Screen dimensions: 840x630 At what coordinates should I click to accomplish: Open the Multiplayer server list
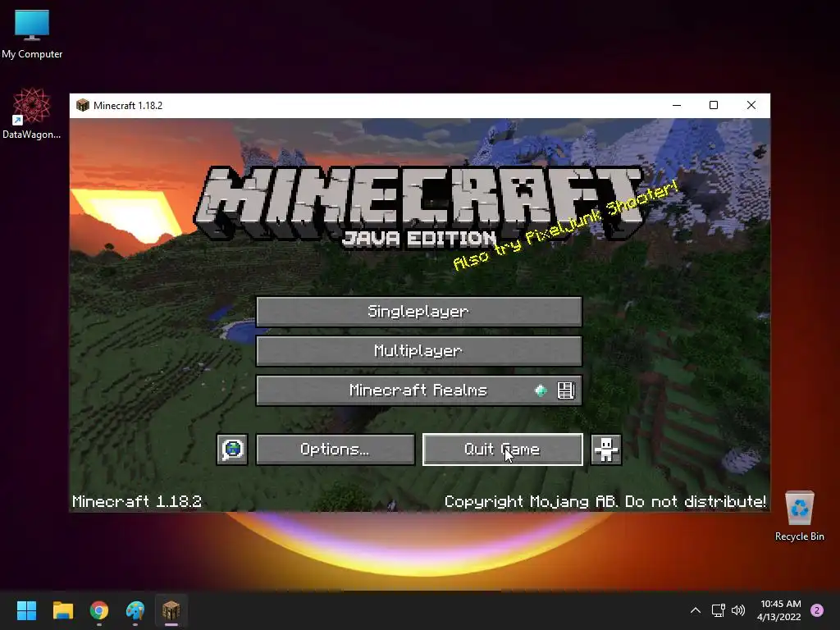click(x=419, y=351)
